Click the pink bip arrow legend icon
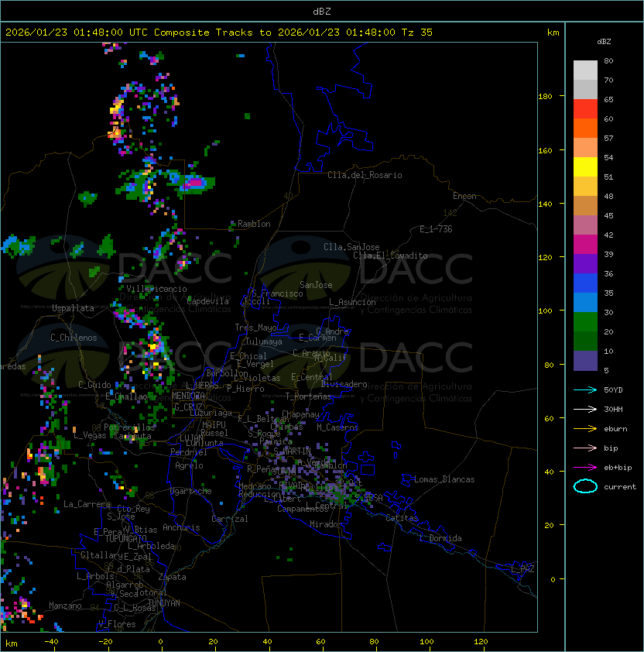The width and height of the screenshot is (644, 652). (x=585, y=448)
